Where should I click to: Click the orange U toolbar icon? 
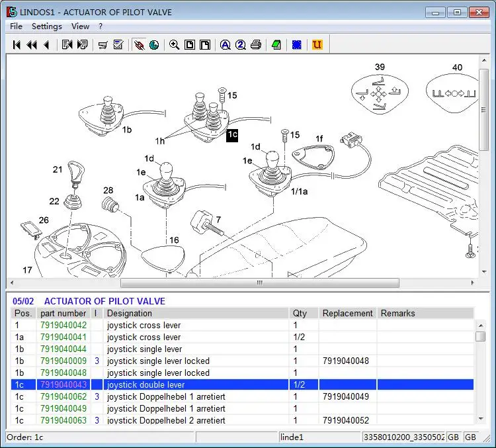317,44
